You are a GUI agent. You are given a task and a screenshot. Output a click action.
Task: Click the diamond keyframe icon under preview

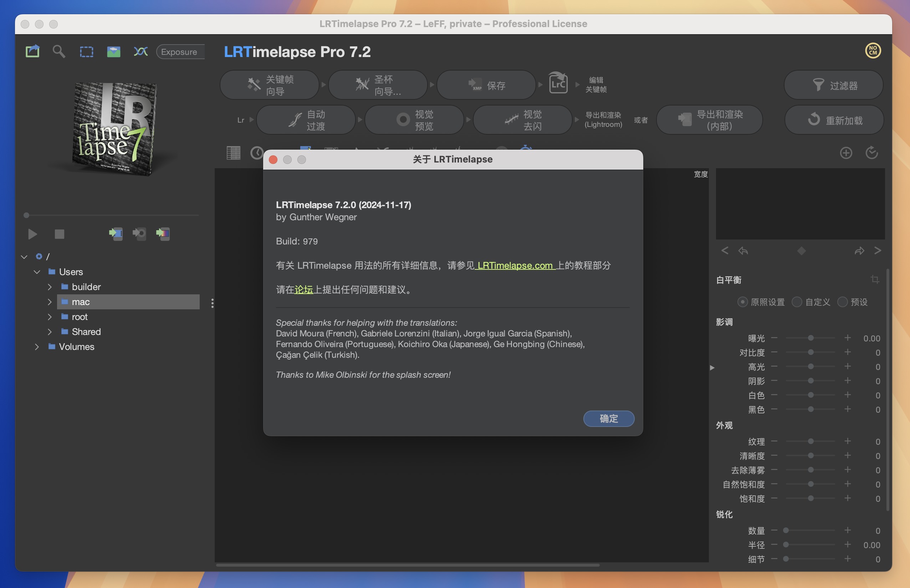coord(802,251)
